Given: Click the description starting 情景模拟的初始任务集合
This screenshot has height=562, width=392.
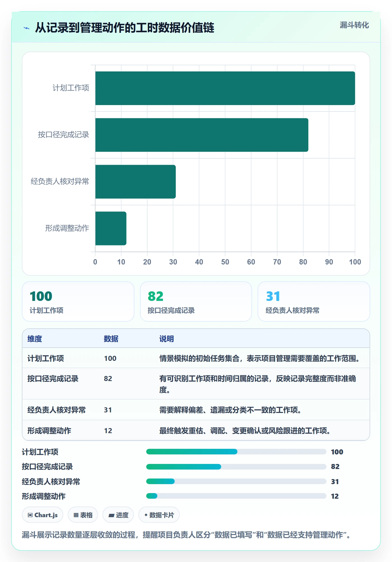Looking at the screenshot, I should point(260,358).
